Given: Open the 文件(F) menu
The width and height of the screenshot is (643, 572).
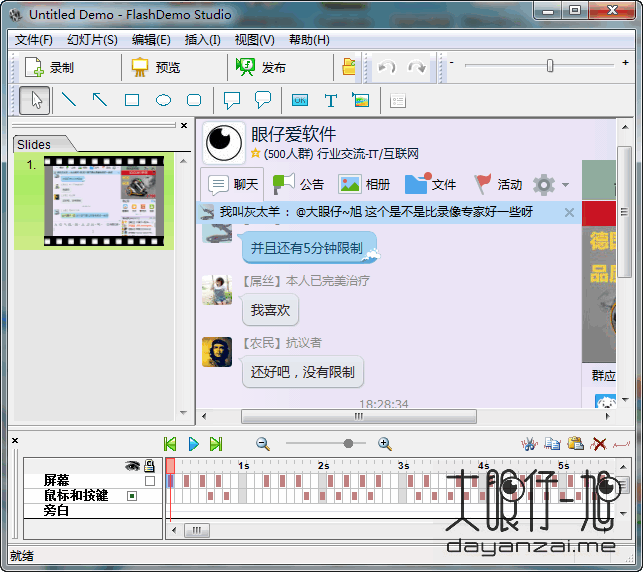Looking at the screenshot, I should [34, 40].
